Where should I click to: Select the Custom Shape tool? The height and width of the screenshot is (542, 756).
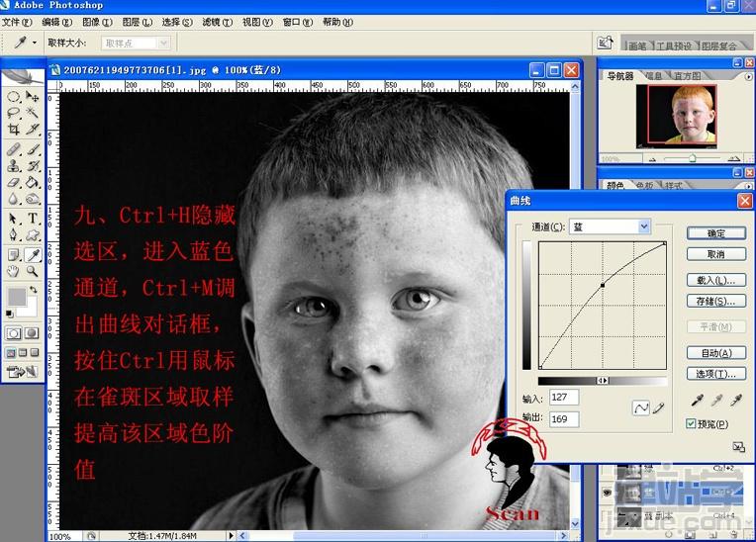(33, 235)
